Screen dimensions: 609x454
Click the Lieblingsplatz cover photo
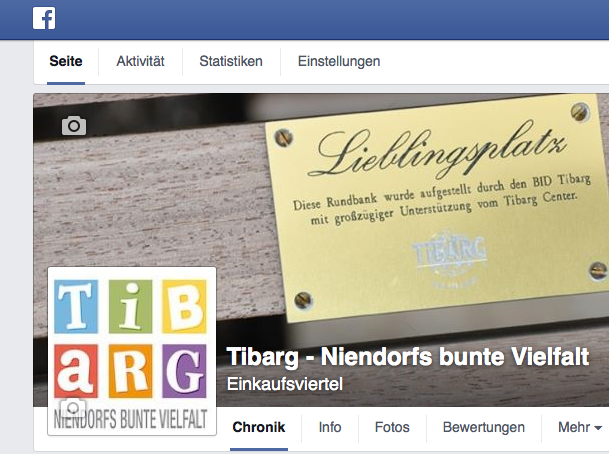click(321, 217)
